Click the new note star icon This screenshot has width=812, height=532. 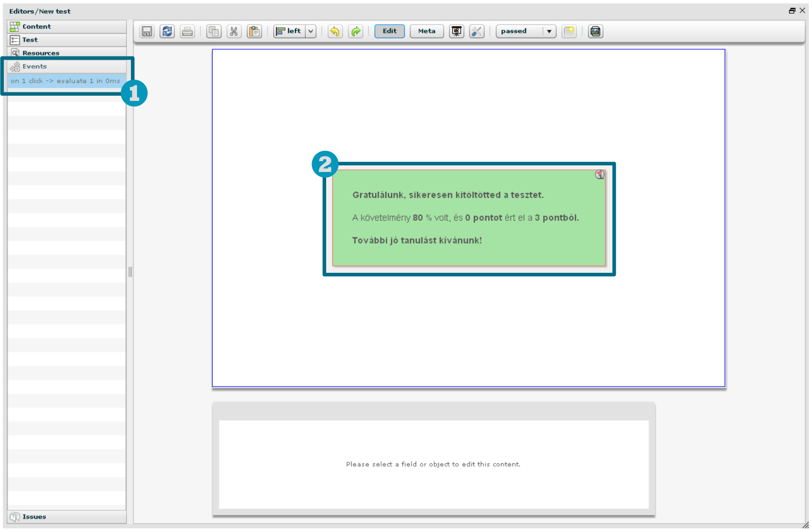pyautogui.click(x=569, y=31)
